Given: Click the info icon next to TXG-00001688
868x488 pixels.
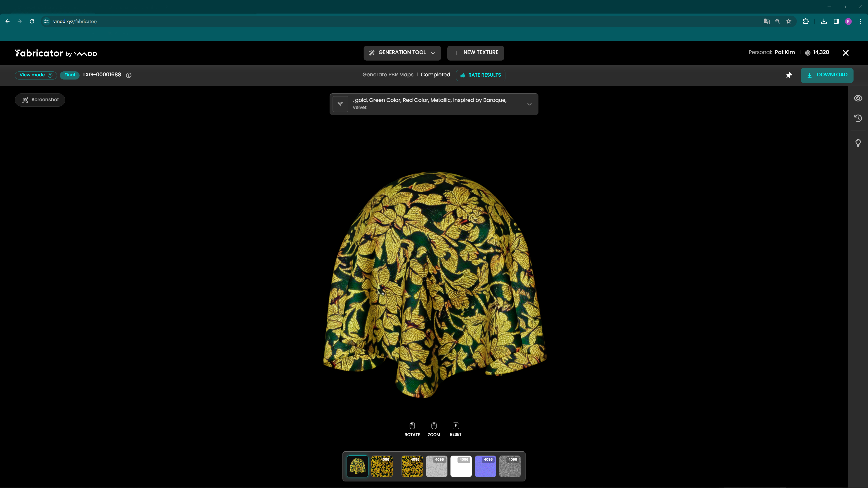Looking at the screenshot, I should (x=129, y=75).
